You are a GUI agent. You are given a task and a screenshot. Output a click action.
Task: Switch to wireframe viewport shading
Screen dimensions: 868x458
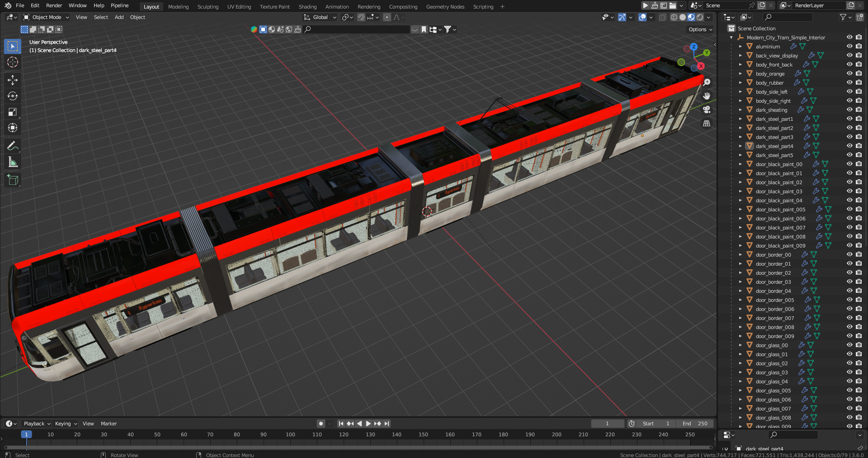(x=674, y=17)
